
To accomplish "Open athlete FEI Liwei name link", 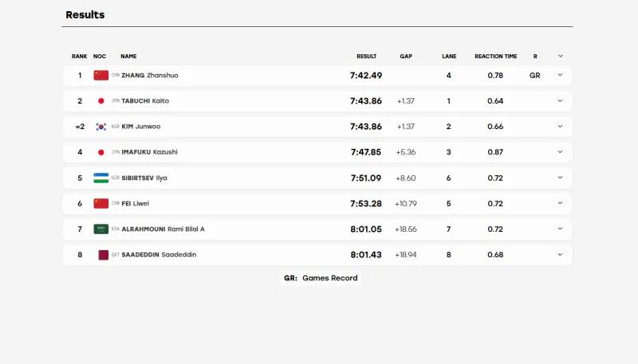I will [136, 204].
